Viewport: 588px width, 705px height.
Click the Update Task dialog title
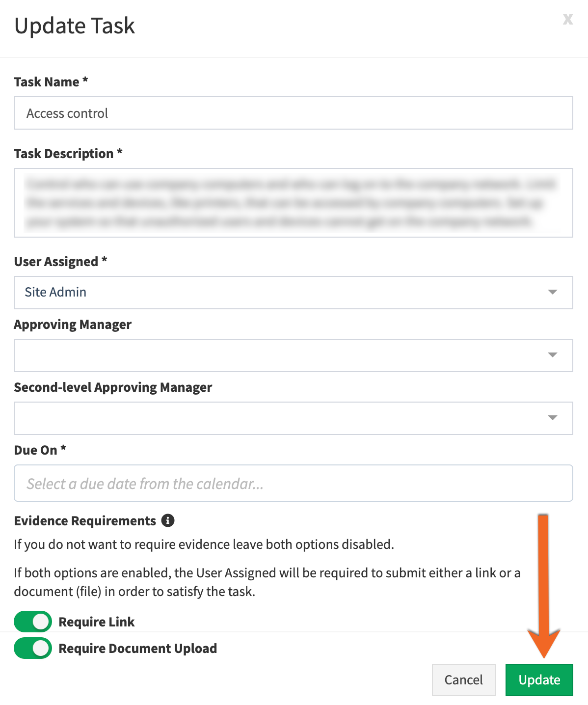74,26
